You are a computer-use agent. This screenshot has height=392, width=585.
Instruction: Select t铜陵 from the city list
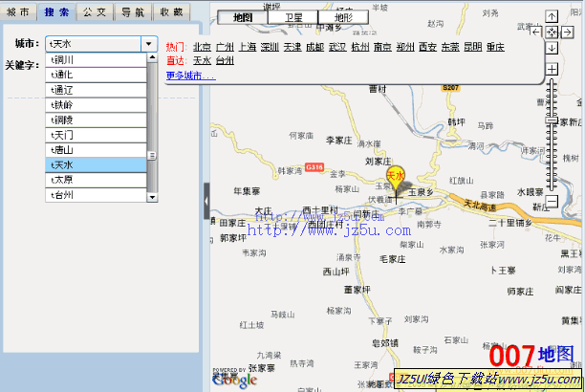coord(97,120)
